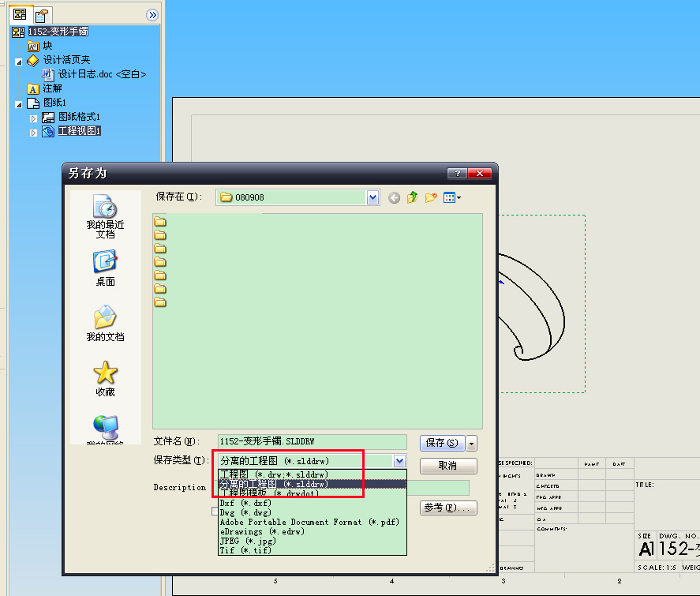Screen dimensions: 700x596
Task: Select the first folder in file list
Action: [160, 222]
